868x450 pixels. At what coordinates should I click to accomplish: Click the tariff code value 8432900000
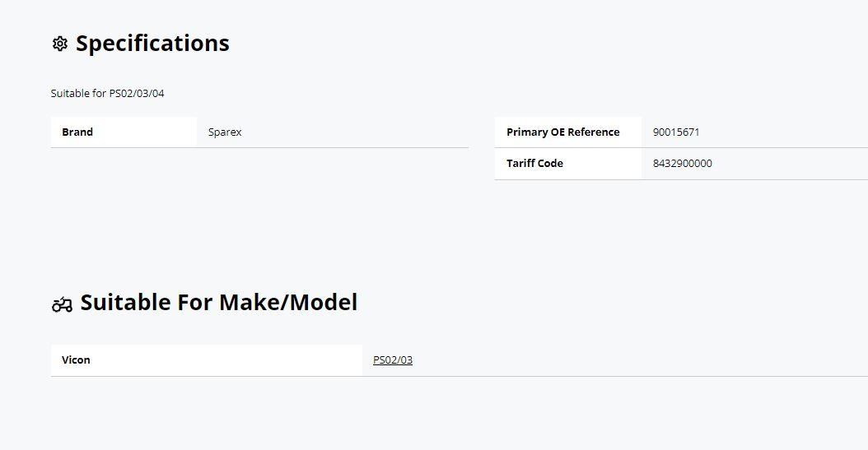[x=682, y=164]
